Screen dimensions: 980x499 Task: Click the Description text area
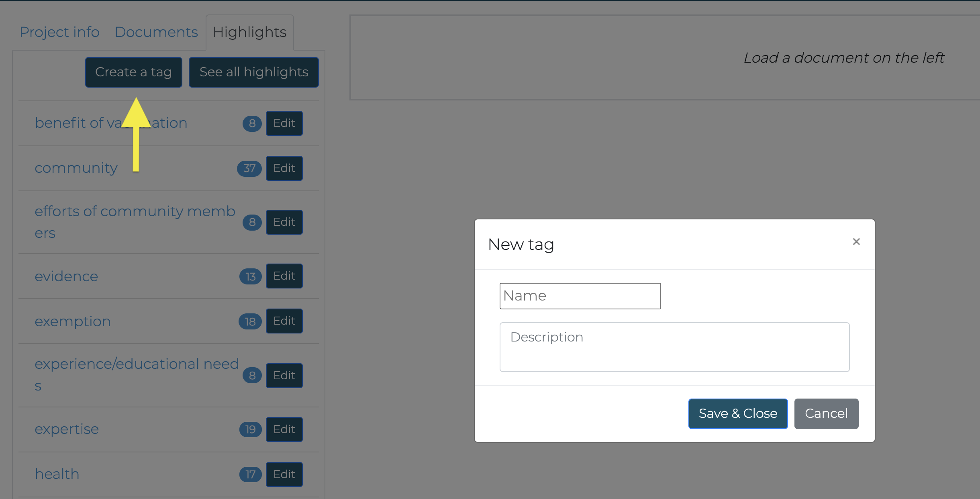pyautogui.click(x=674, y=347)
